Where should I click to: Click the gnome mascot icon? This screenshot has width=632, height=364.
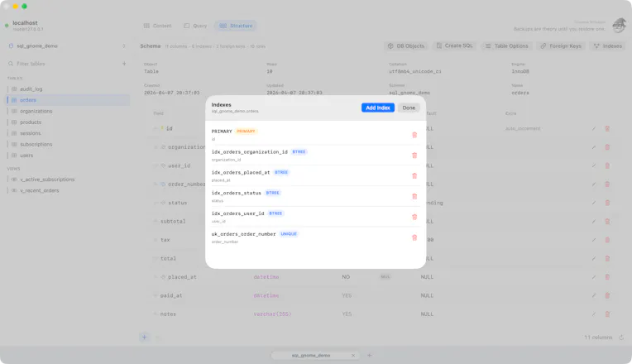[x=619, y=26]
